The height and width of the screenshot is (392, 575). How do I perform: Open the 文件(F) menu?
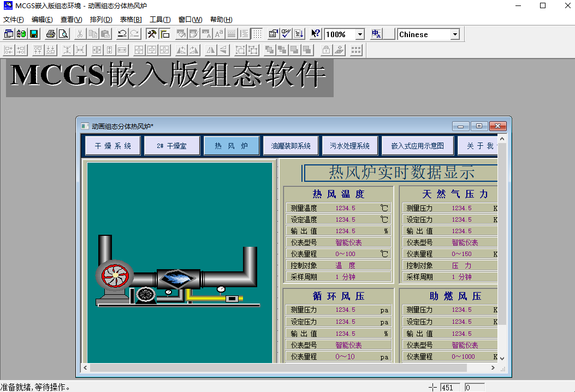pos(14,20)
